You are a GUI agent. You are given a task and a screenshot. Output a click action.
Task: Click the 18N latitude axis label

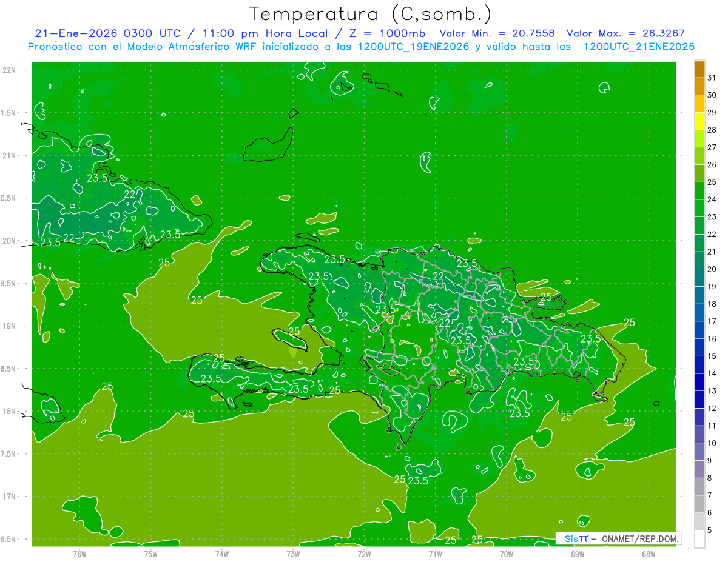(9, 411)
